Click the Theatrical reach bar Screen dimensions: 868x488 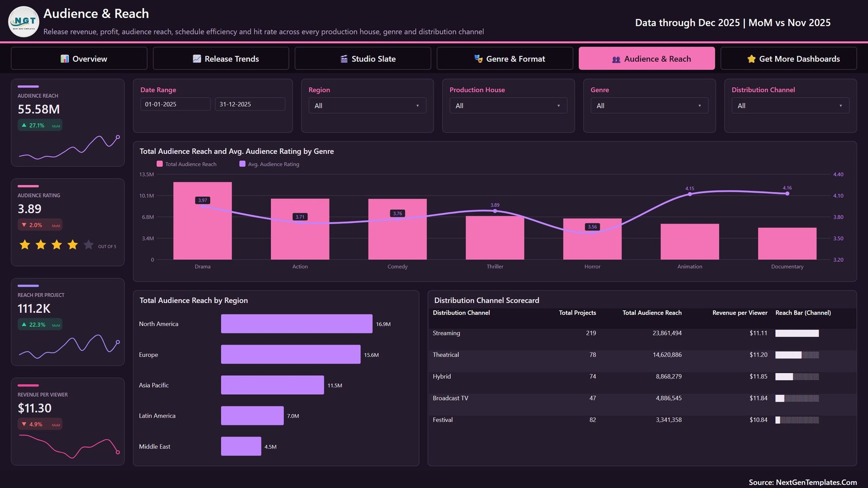click(797, 355)
